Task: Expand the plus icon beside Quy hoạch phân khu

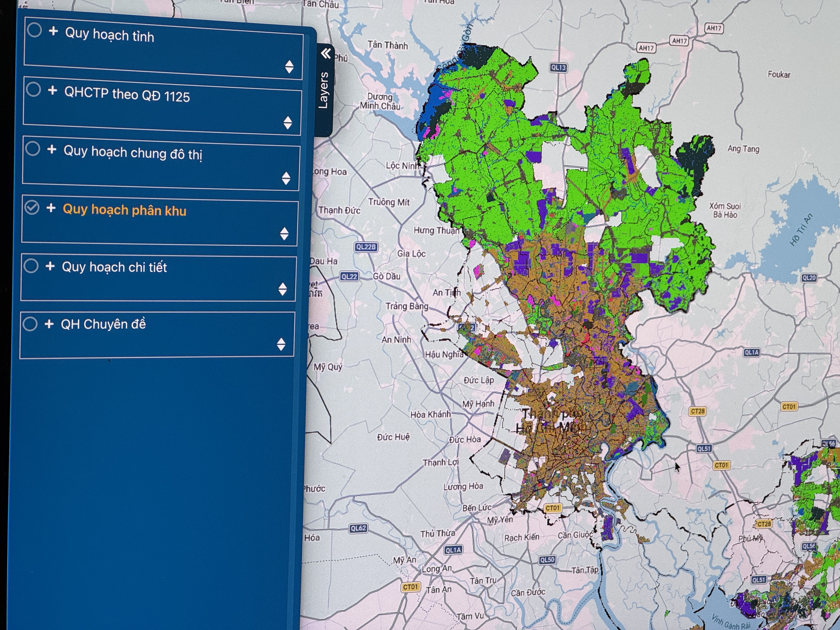Action: pyautogui.click(x=51, y=208)
